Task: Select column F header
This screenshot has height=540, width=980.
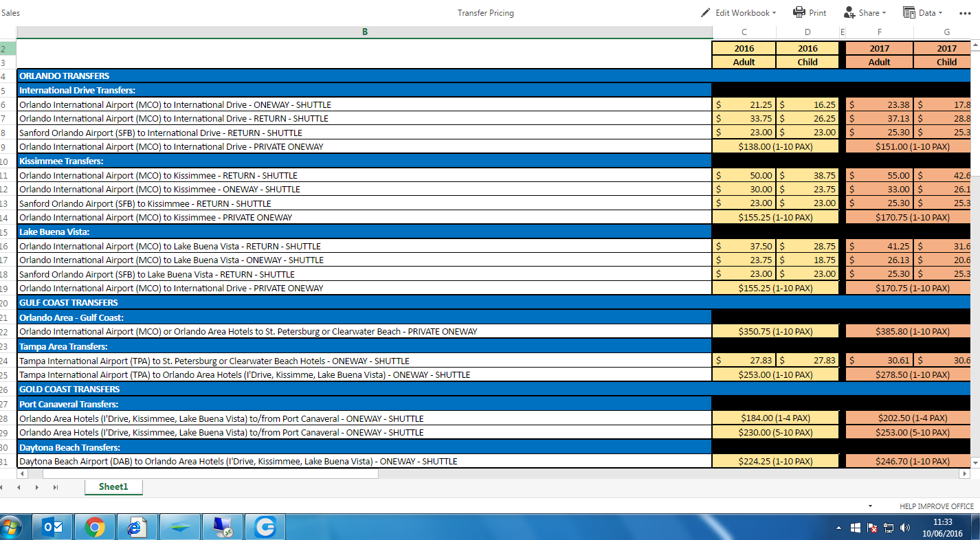Action: point(880,32)
